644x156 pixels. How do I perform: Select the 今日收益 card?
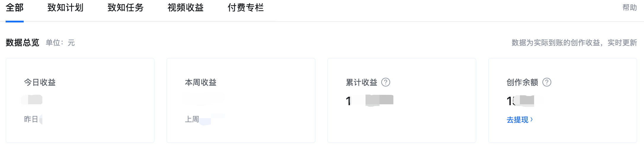tap(80, 100)
